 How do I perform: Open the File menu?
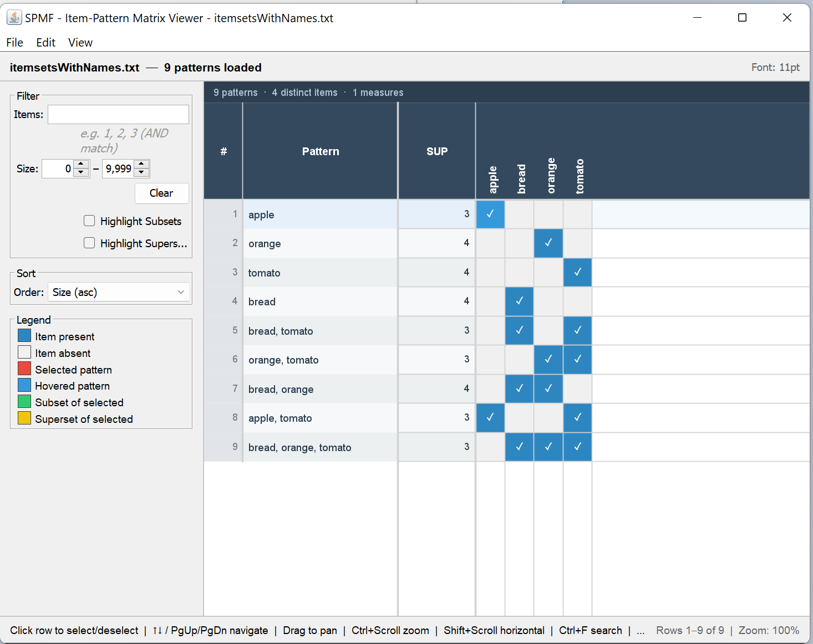(14, 43)
